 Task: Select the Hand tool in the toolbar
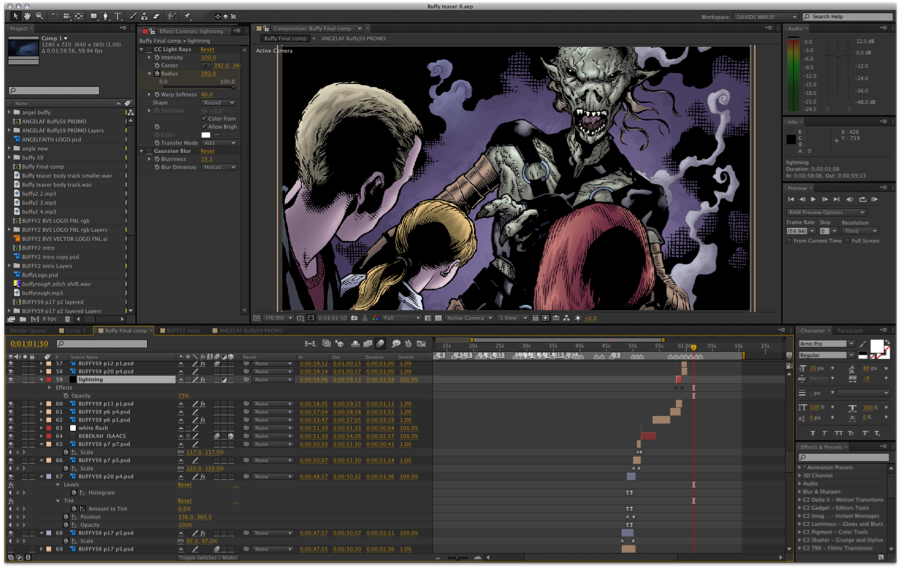[x=25, y=16]
